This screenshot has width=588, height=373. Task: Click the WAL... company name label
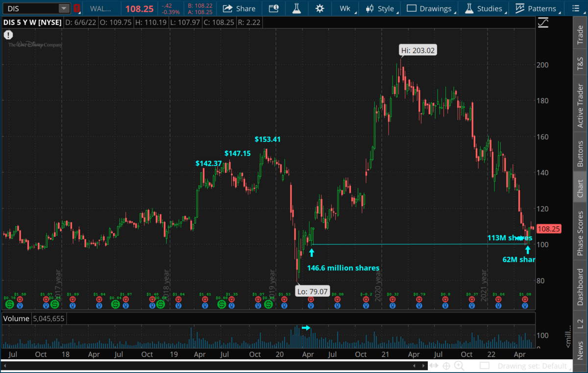click(x=101, y=8)
